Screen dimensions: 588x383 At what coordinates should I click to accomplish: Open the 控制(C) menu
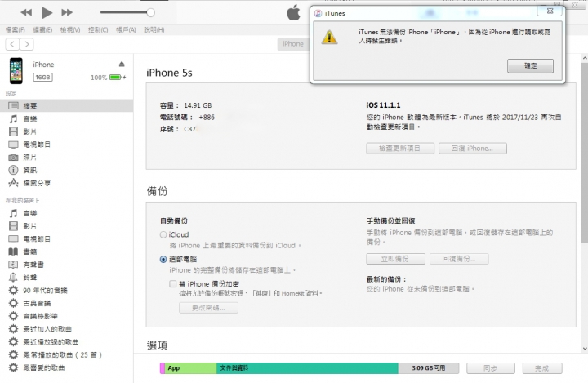98,29
